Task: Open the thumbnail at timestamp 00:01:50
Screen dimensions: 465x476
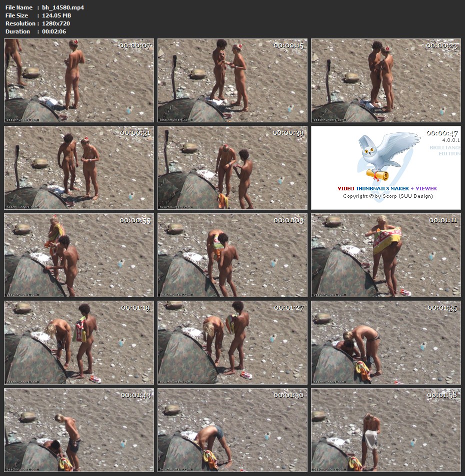Action: point(232,430)
